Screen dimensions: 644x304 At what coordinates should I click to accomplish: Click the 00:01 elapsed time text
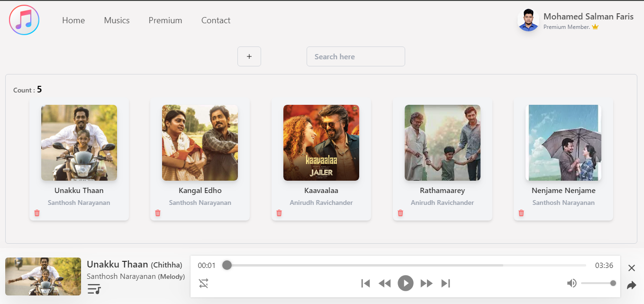pos(207,266)
